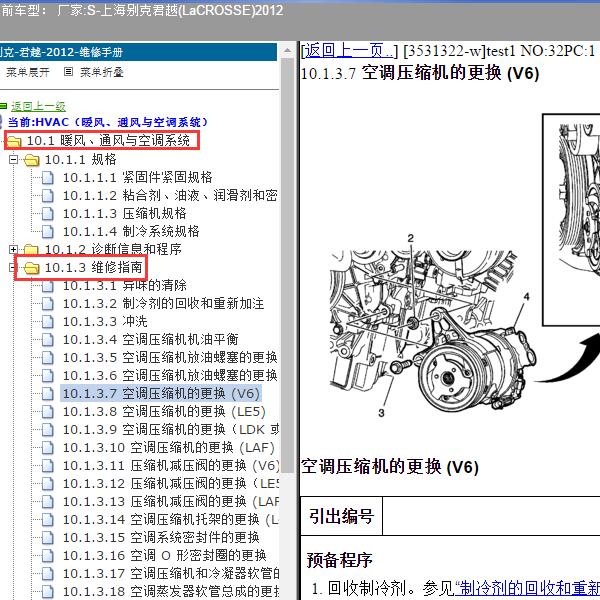Open 10.1.3.8 空调压缩机的更换 (LE5)
The height and width of the screenshot is (600, 600).
164,411
